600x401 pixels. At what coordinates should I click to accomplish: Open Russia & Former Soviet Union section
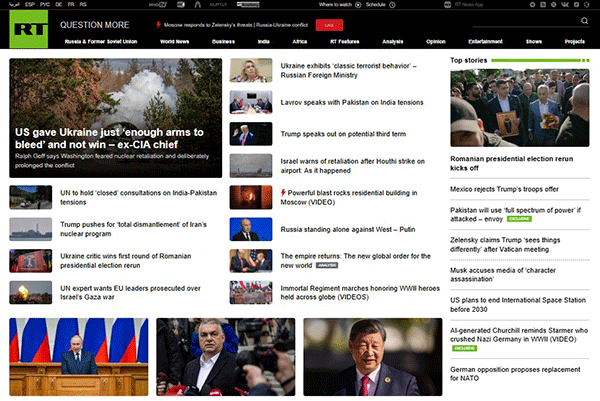(101, 41)
